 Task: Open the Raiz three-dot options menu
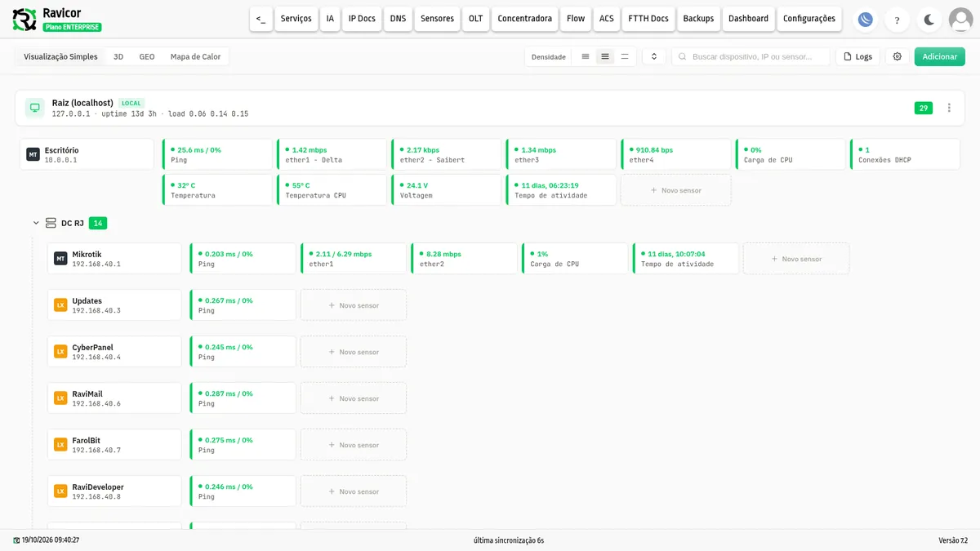pos(949,108)
